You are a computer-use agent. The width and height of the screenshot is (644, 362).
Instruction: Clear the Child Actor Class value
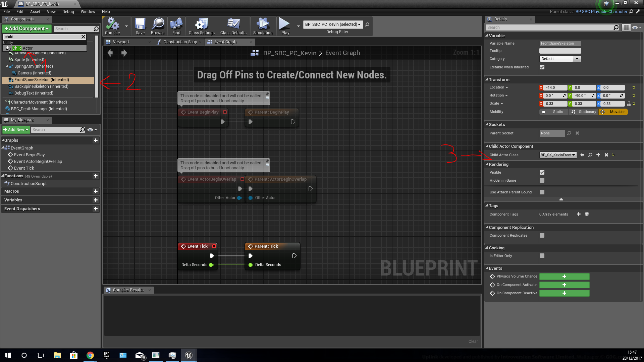point(606,155)
